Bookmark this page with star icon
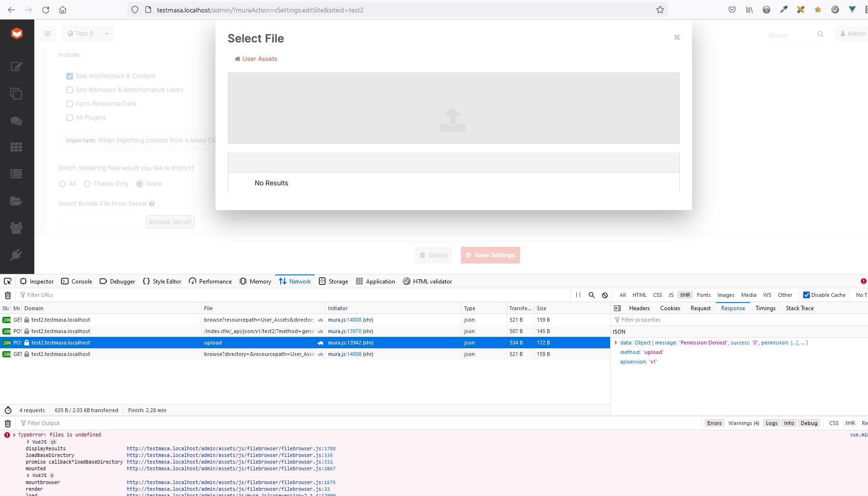 [660, 10]
